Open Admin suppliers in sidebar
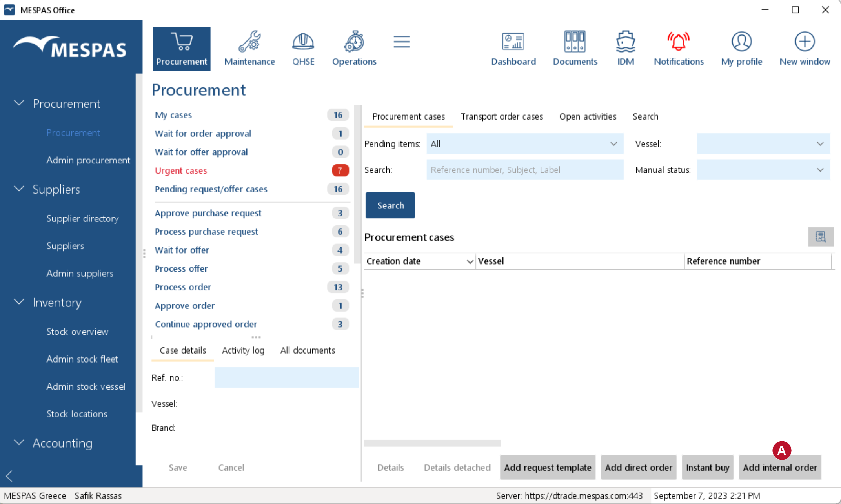Screen dimensions: 841x504 (80, 273)
